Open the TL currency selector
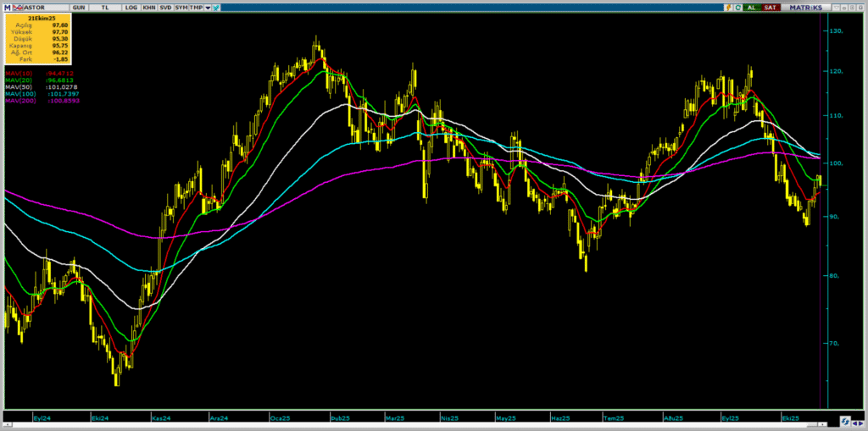 point(104,7)
